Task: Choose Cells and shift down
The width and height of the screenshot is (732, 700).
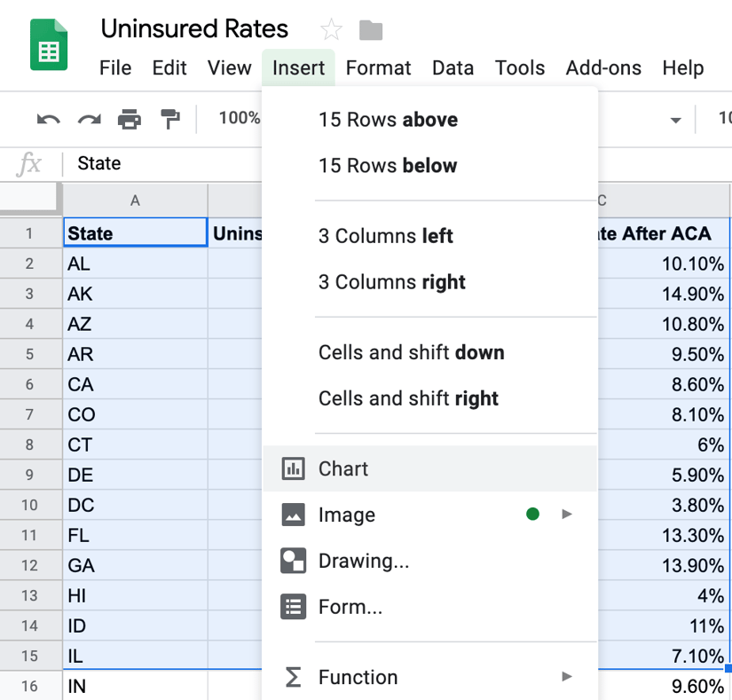Action: coord(412,352)
